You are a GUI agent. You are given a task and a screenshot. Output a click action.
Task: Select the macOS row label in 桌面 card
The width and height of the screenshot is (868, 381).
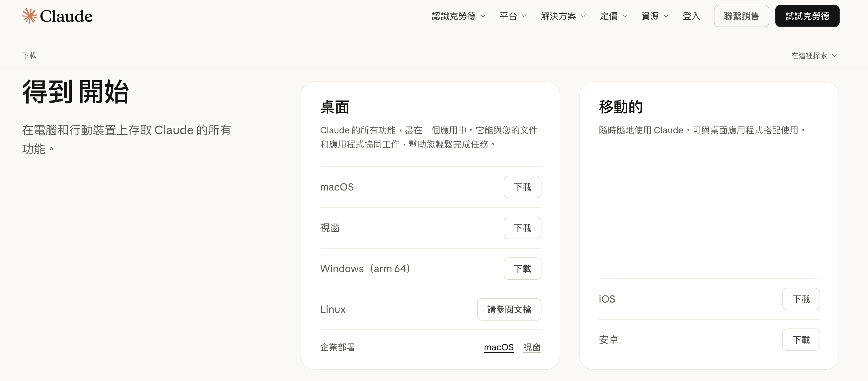(337, 187)
